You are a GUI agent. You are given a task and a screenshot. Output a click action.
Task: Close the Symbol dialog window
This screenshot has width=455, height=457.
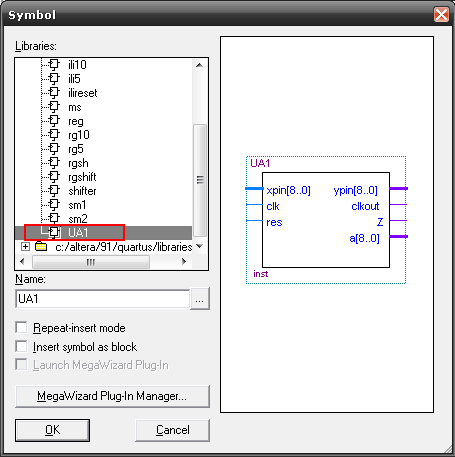441,15
